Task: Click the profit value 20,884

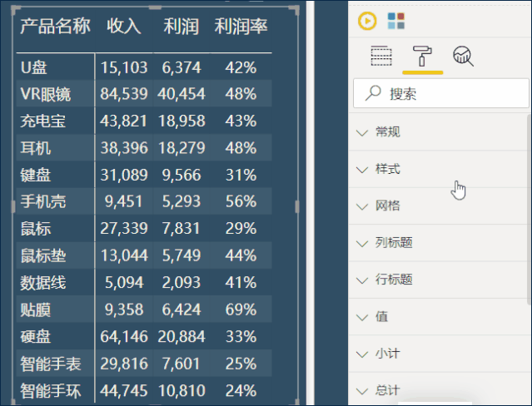Action: coord(181,336)
